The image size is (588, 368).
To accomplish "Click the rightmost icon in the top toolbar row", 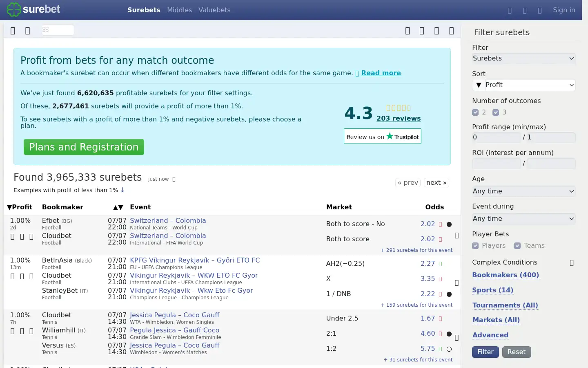I will 452,31.
